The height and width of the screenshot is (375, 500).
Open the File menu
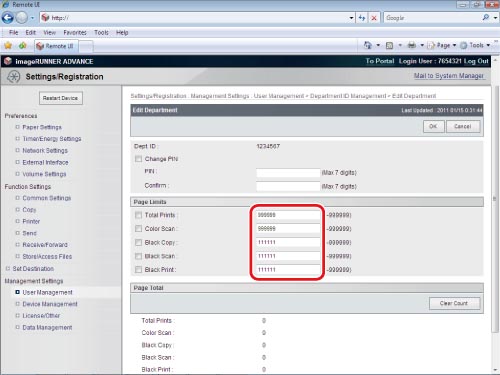click(13, 32)
